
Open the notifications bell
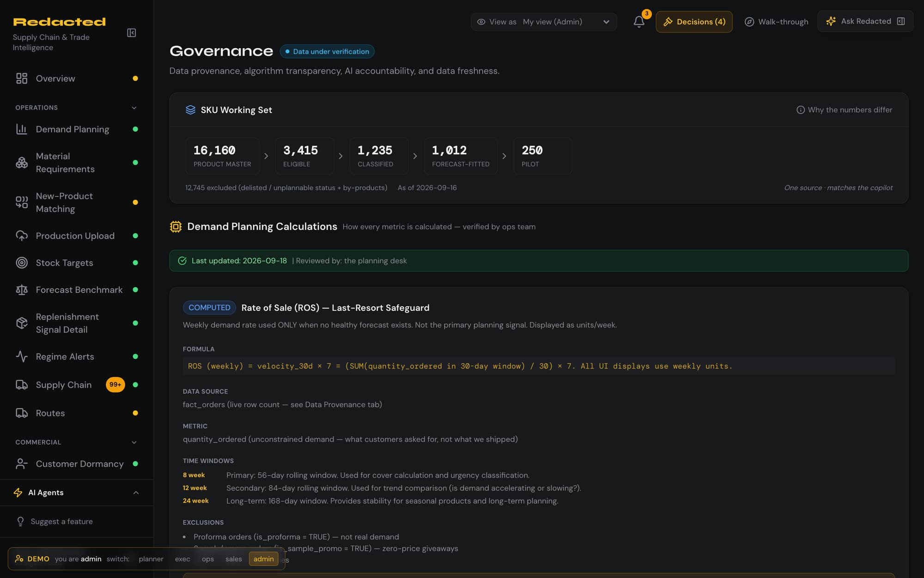[x=639, y=22]
